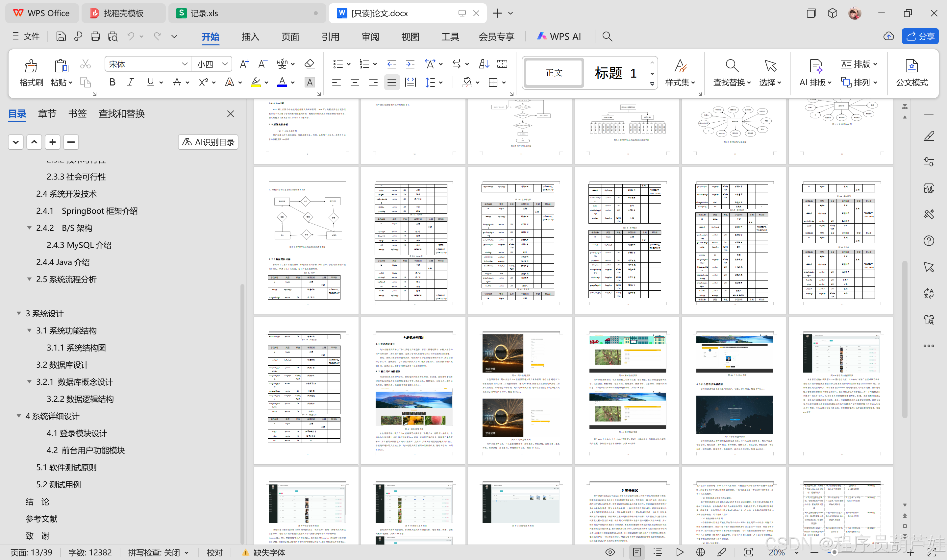The width and height of the screenshot is (947, 560).
Task: Click the AI识别目录 button
Action: (x=208, y=142)
